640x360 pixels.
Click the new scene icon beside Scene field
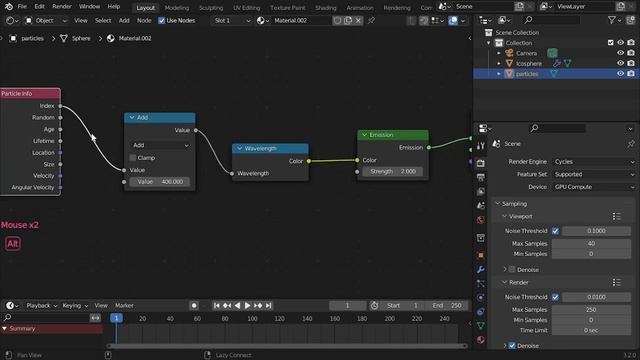(x=519, y=7)
